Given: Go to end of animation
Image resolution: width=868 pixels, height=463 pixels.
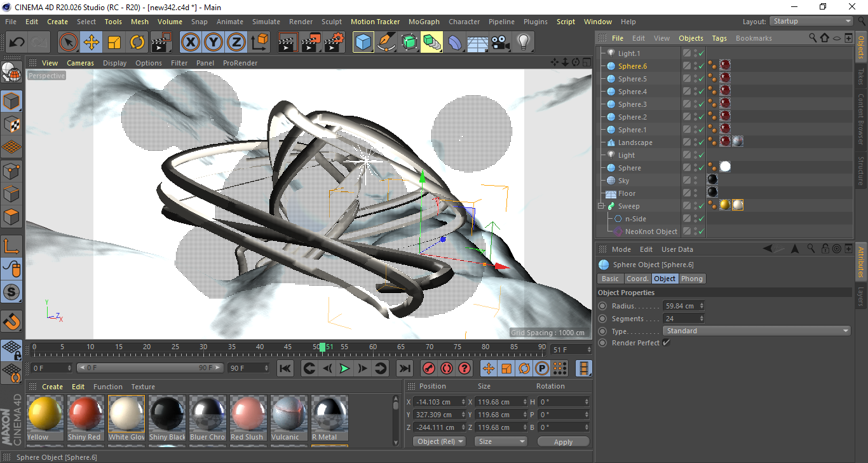Looking at the screenshot, I should click(x=405, y=368).
